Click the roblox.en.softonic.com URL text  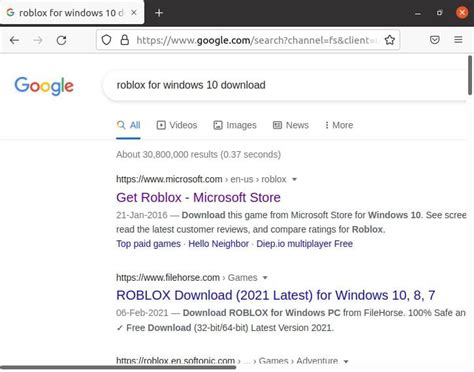click(176, 361)
